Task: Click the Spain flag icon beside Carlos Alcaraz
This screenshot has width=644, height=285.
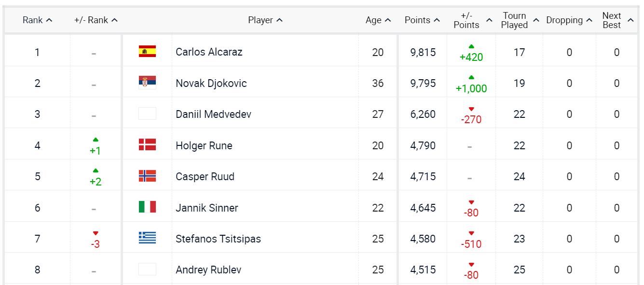Action: [147, 52]
